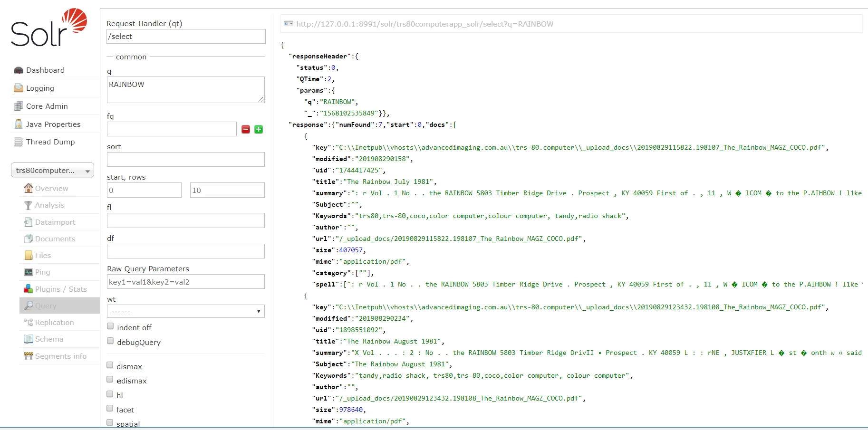Click the start field showing 0
The height and width of the screenshot is (430, 868).
click(x=144, y=190)
